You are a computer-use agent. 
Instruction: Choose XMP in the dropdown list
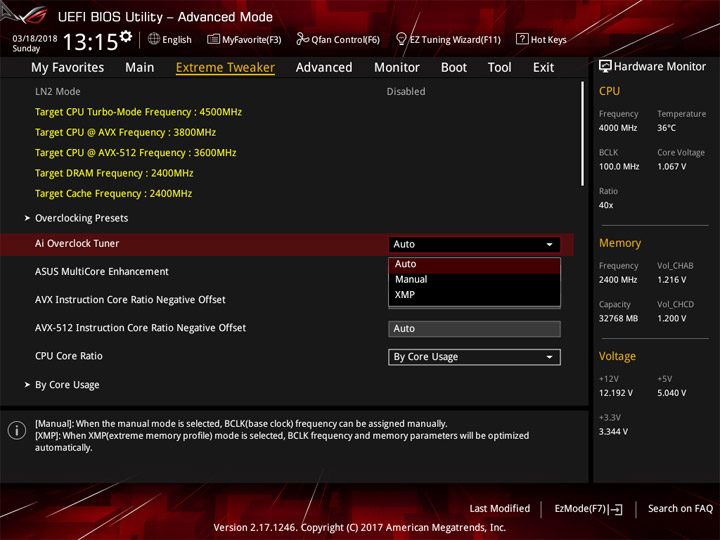(474, 295)
